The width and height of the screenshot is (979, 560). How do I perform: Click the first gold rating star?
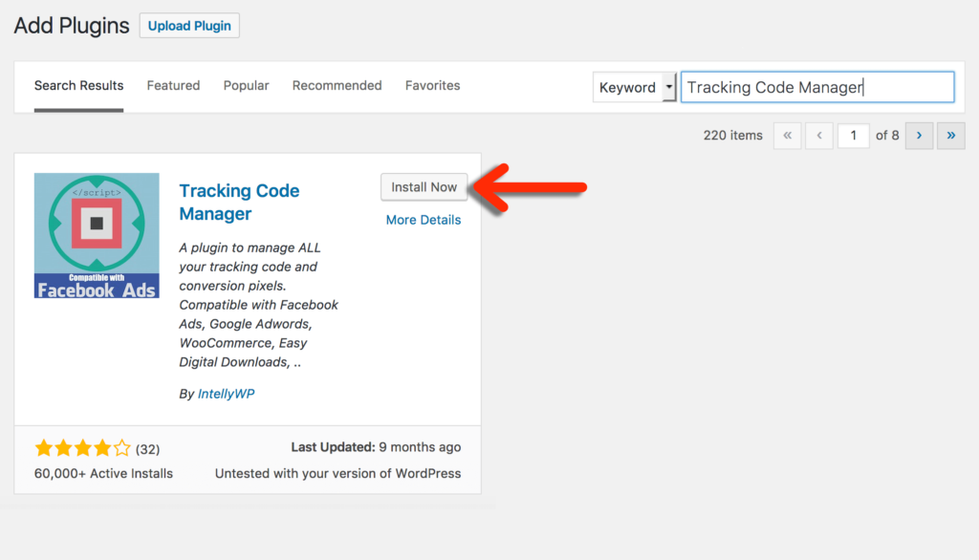click(x=43, y=447)
